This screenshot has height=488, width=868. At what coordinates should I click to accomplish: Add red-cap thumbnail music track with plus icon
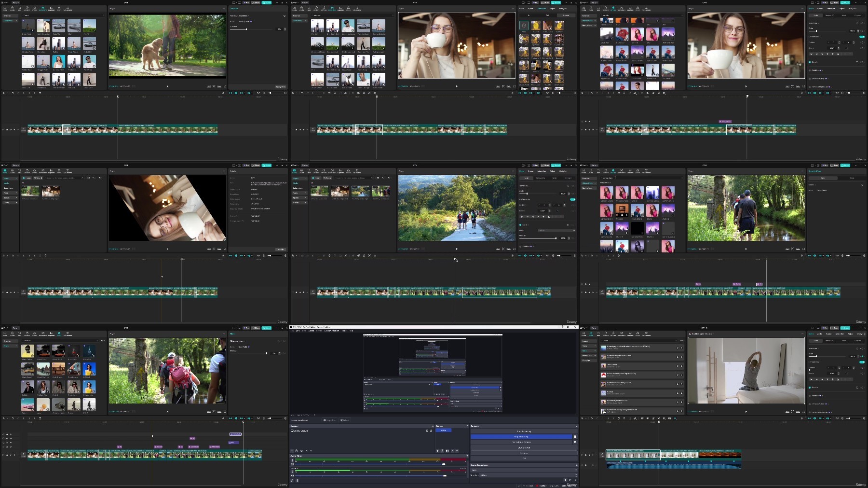coord(681,375)
